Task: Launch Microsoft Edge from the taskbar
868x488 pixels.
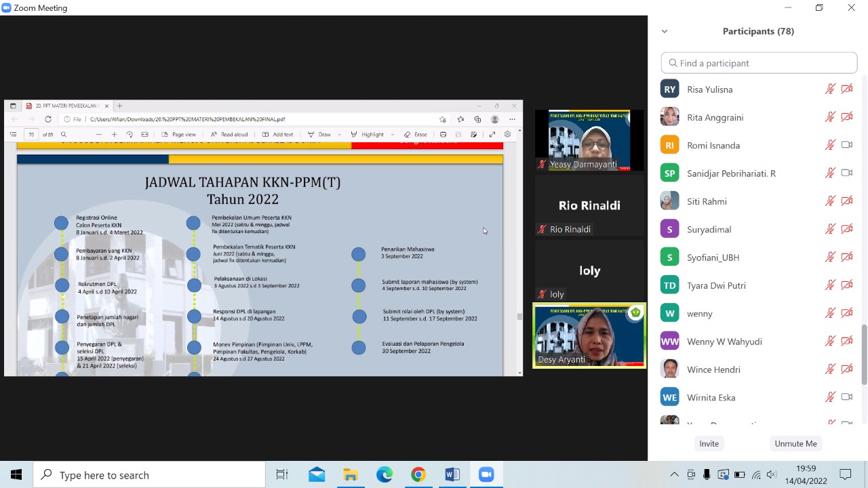Action: [384, 474]
